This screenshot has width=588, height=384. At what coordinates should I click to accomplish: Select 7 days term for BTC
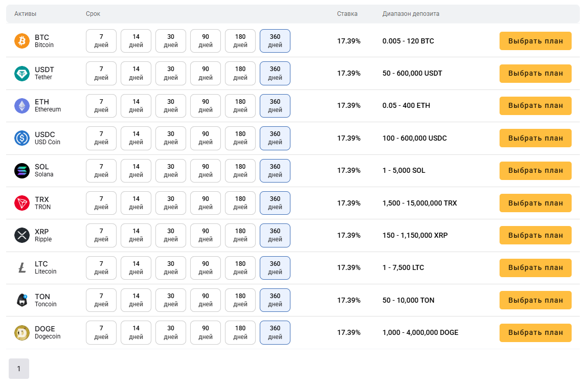coord(101,41)
